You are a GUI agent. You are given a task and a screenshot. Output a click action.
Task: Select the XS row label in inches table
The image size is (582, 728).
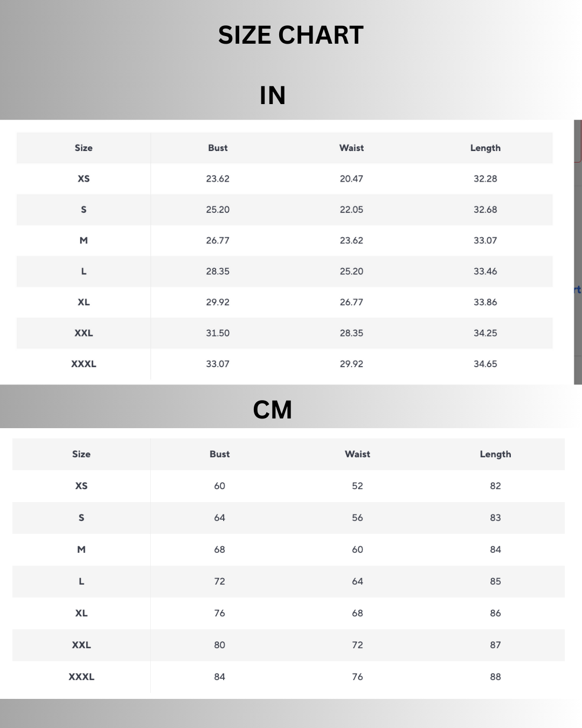pyautogui.click(x=84, y=178)
